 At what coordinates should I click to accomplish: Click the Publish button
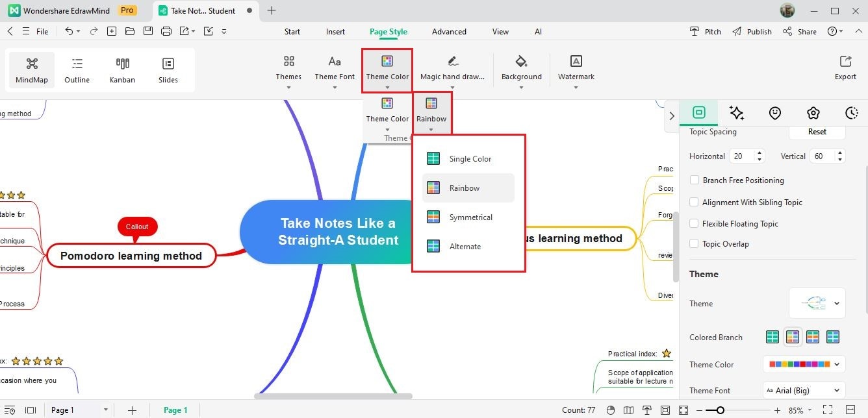(x=752, y=31)
